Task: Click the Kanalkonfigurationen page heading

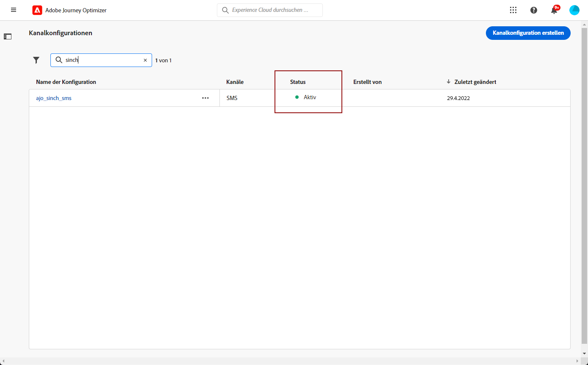Action: tap(61, 33)
